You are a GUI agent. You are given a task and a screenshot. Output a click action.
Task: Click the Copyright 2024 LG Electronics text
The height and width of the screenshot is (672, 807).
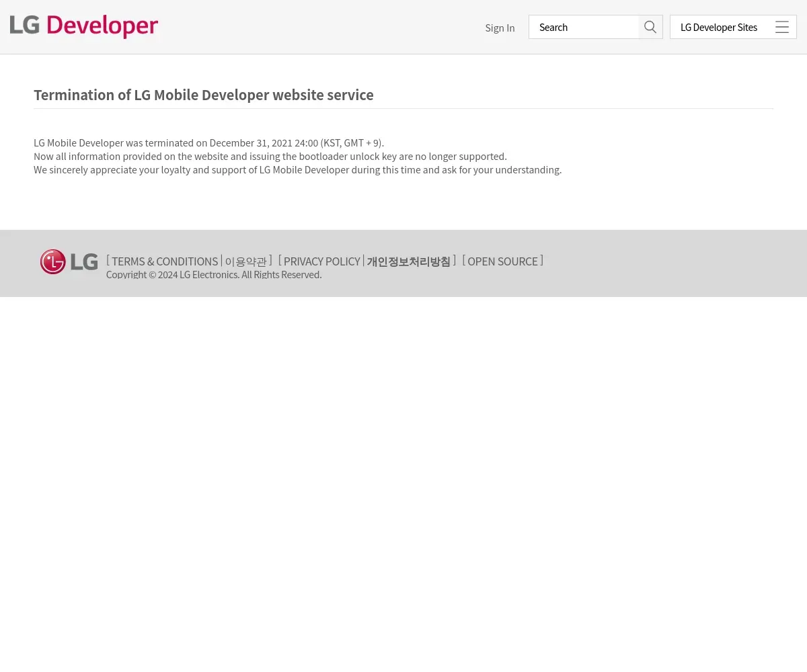[x=214, y=275]
